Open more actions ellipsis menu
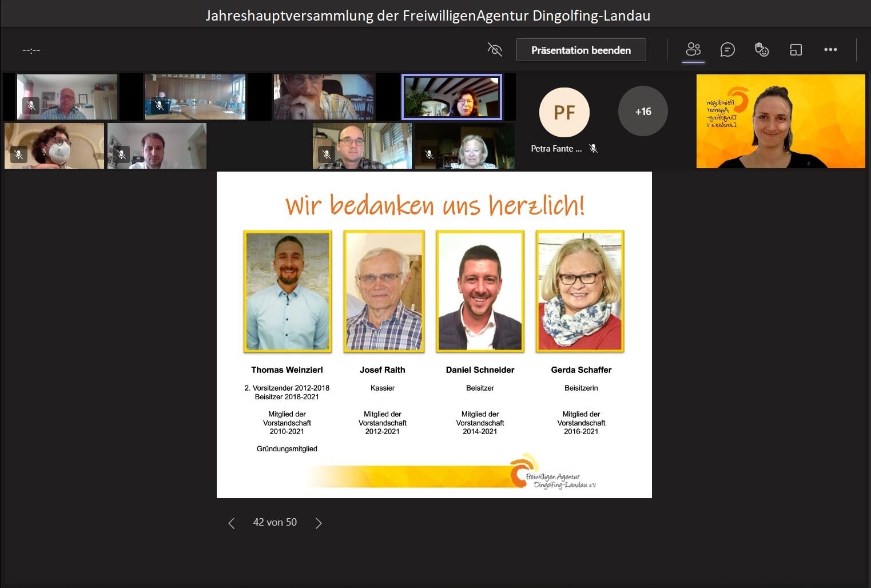The image size is (871, 588). (x=830, y=50)
